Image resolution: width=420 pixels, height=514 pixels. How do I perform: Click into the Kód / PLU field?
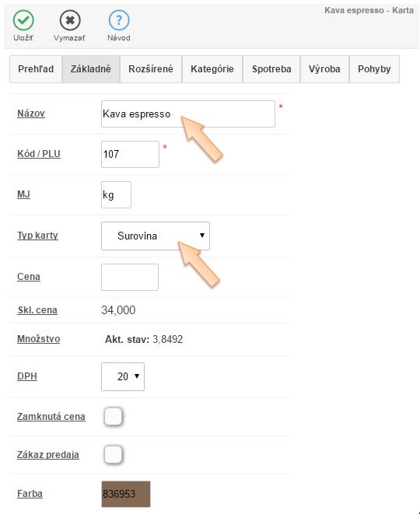point(130,154)
